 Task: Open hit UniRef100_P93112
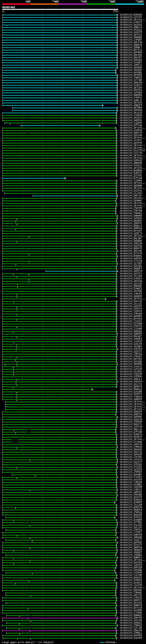click(131, 30)
